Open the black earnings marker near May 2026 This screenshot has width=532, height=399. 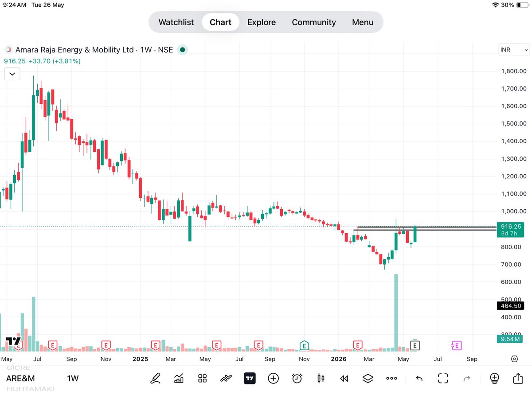(x=415, y=344)
